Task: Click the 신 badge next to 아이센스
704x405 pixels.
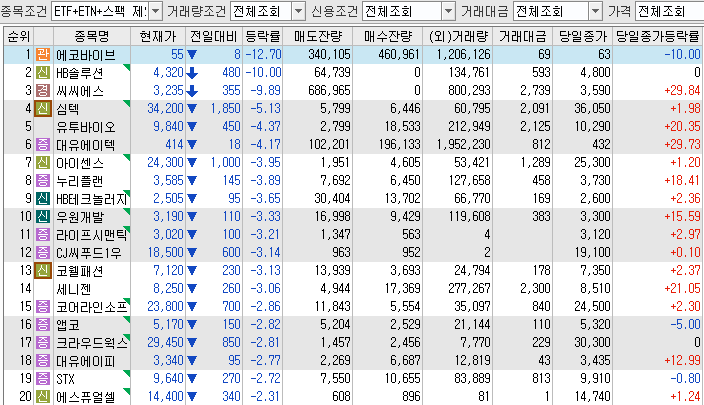Action: tap(43, 163)
